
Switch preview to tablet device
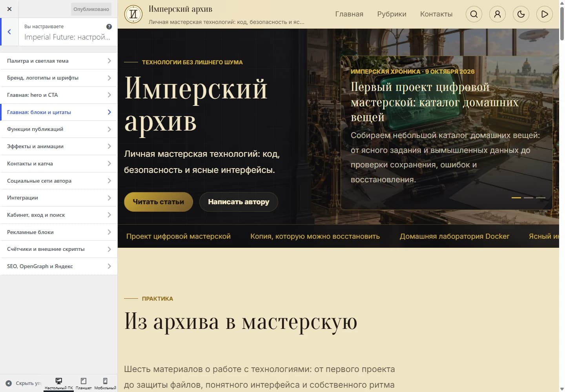coord(84,383)
